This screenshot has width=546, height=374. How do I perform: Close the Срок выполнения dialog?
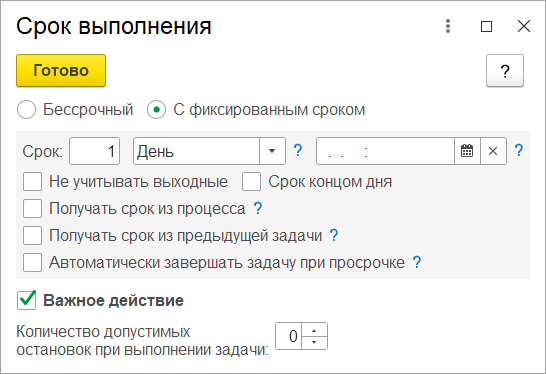[x=524, y=26]
